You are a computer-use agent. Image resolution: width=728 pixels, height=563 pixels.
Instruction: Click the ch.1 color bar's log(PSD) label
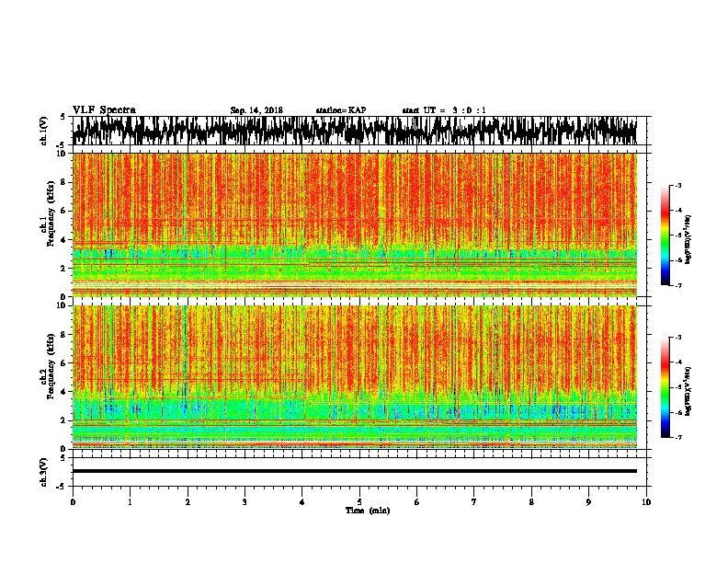click(x=688, y=240)
